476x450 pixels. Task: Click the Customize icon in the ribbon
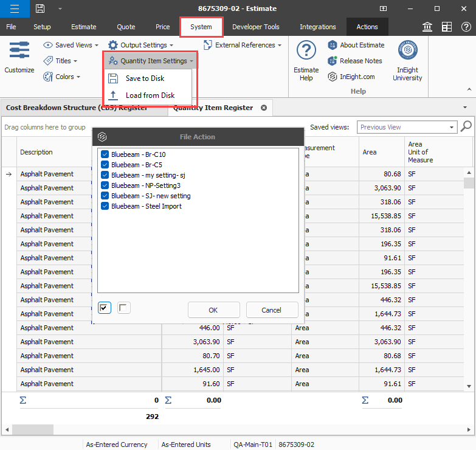19,58
